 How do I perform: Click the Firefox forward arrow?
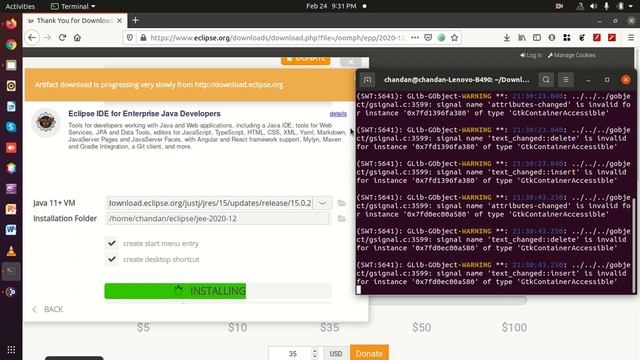pyautogui.click(x=47, y=38)
